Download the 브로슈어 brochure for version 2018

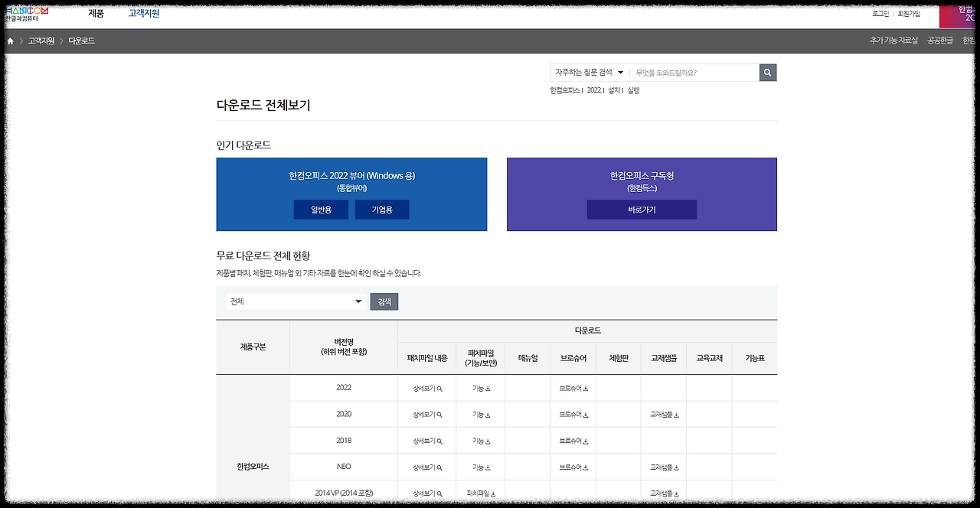coord(573,441)
